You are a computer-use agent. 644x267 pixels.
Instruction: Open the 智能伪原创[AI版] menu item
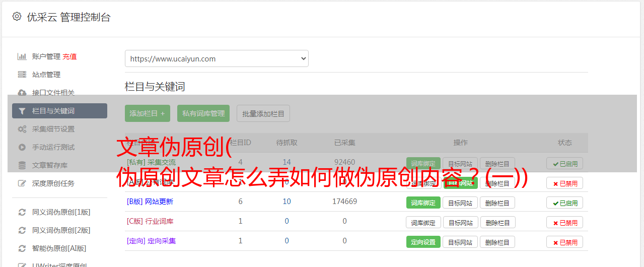[59, 248]
